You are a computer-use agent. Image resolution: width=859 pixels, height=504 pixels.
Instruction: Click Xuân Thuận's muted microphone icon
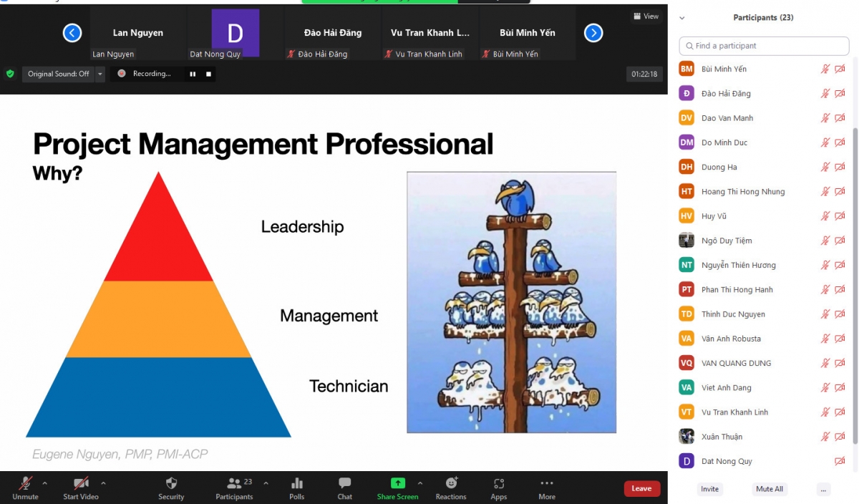coord(825,437)
